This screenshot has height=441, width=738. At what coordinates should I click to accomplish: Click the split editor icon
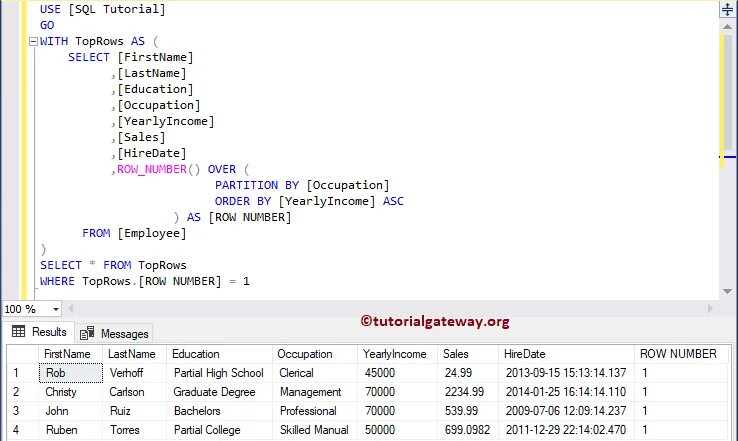coord(728,9)
